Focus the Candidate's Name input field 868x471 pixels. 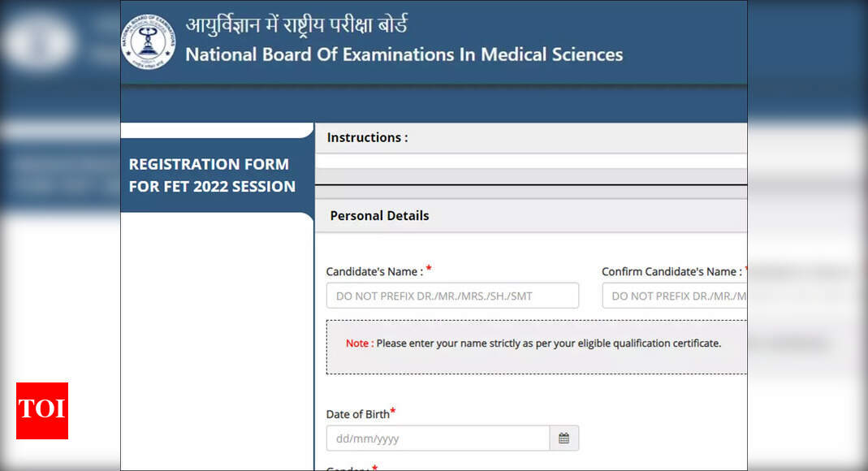point(452,296)
